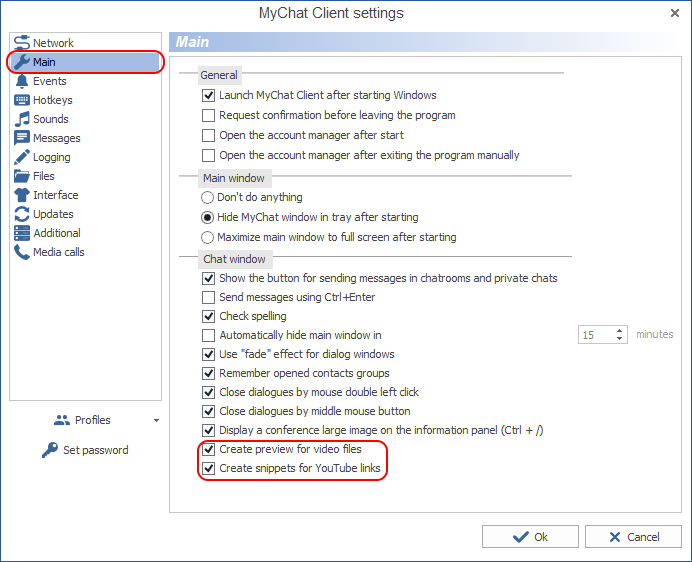The width and height of the screenshot is (692, 562).
Task: Select the Don't do anything radio option
Action: [207, 197]
